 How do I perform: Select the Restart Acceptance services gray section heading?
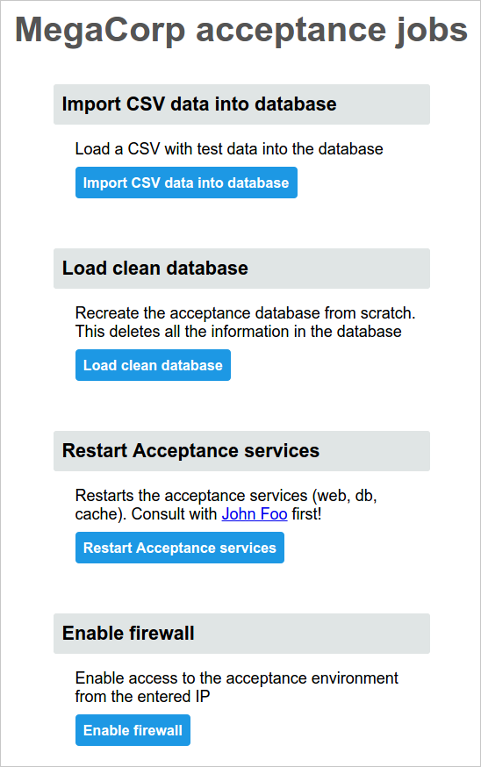click(242, 451)
